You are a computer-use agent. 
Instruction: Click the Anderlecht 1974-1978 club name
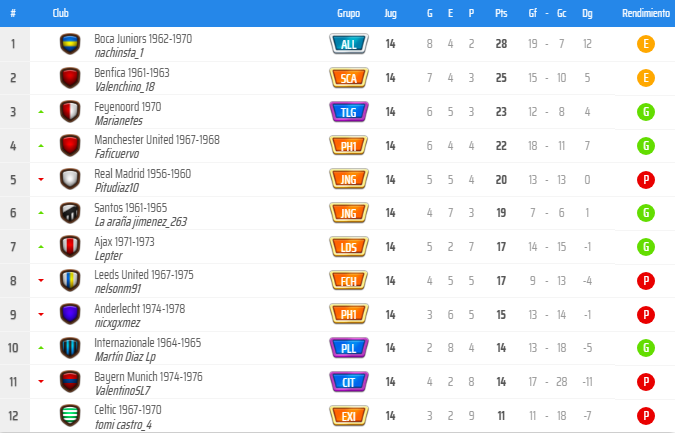(x=139, y=309)
